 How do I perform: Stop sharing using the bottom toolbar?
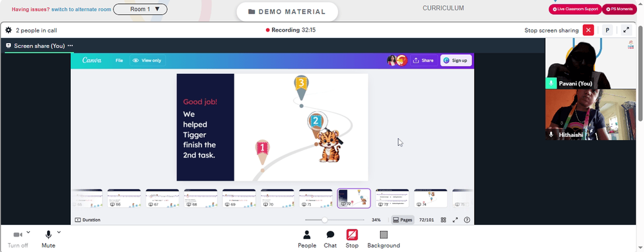point(352,239)
